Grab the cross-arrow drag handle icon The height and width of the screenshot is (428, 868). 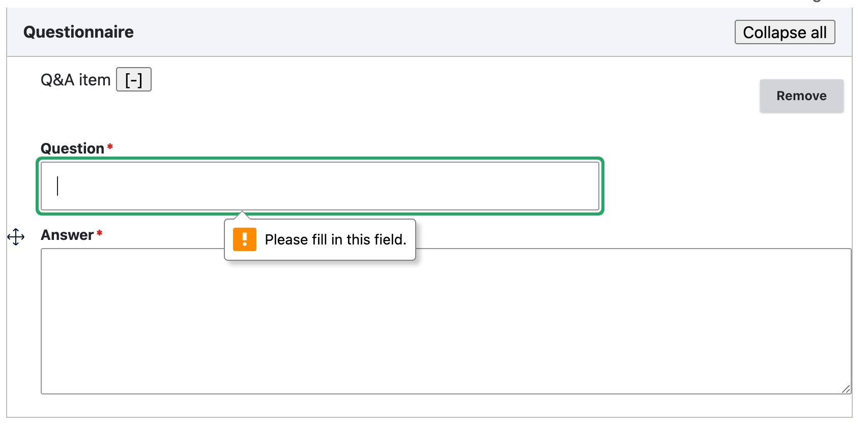tap(16, 236)
